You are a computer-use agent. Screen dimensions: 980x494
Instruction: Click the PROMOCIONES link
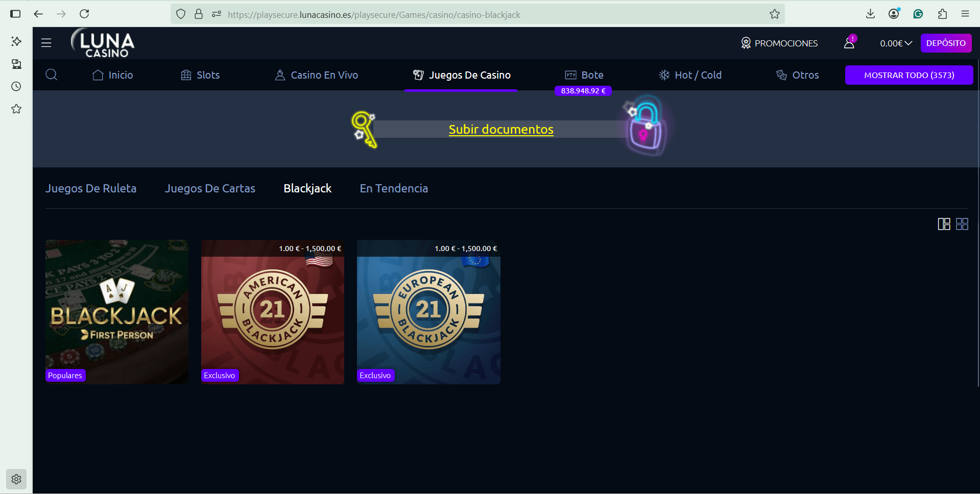click(786, 43)
